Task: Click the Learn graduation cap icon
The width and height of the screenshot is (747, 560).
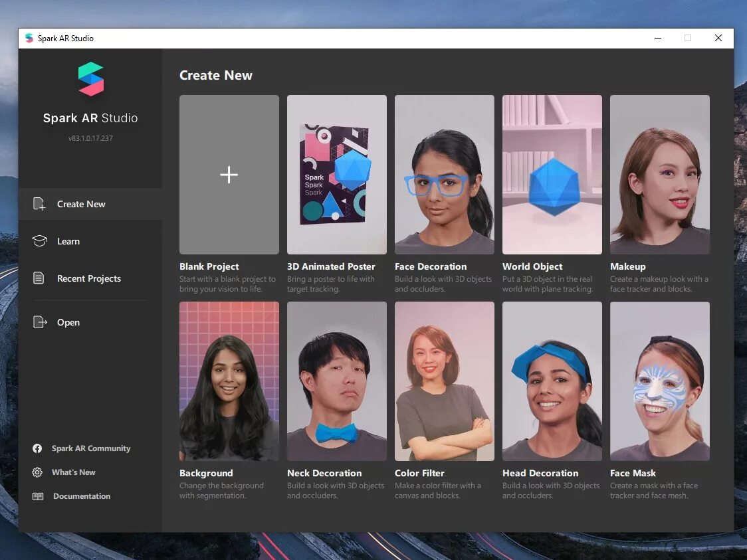Action: click(39, 241)
